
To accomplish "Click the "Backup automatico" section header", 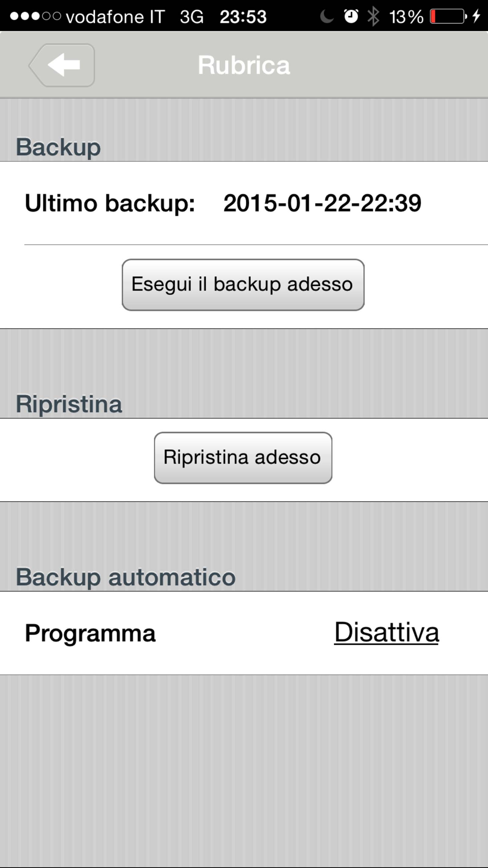I will tap(126, 577).
